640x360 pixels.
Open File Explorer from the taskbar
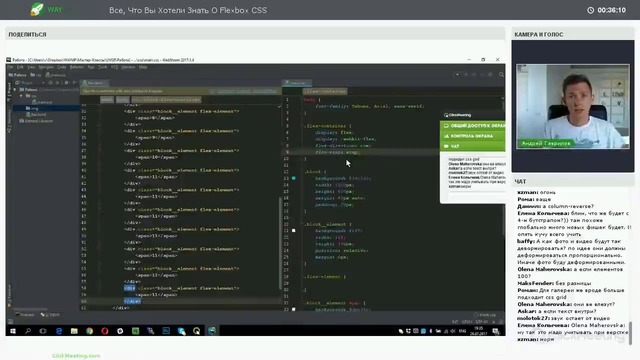pyautogui.click(x=74, y=331)
